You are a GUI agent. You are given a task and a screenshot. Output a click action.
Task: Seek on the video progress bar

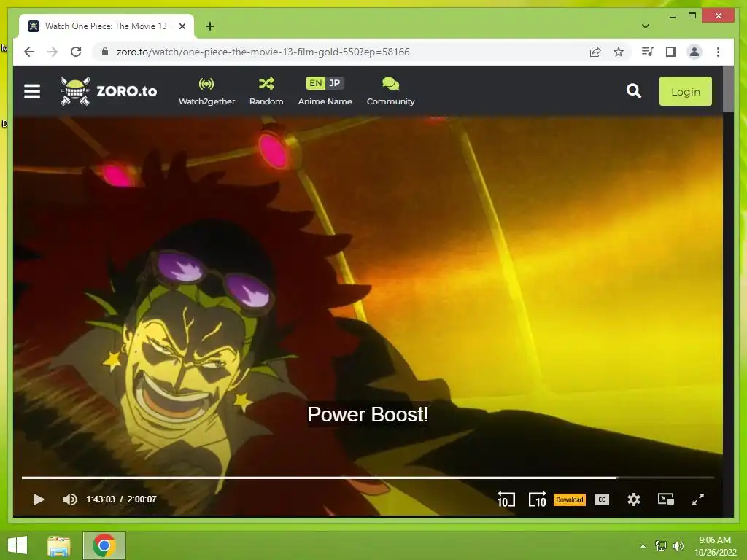click(x=368, y=477)
